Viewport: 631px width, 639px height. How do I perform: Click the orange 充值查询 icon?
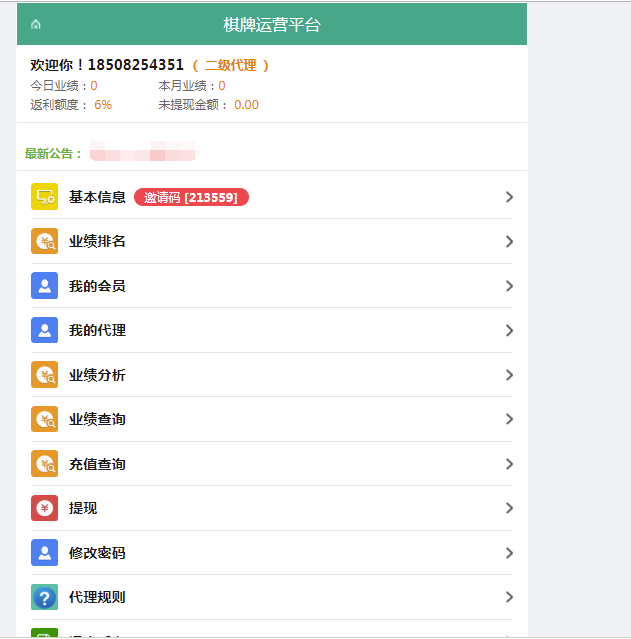(x=44, y=464)
